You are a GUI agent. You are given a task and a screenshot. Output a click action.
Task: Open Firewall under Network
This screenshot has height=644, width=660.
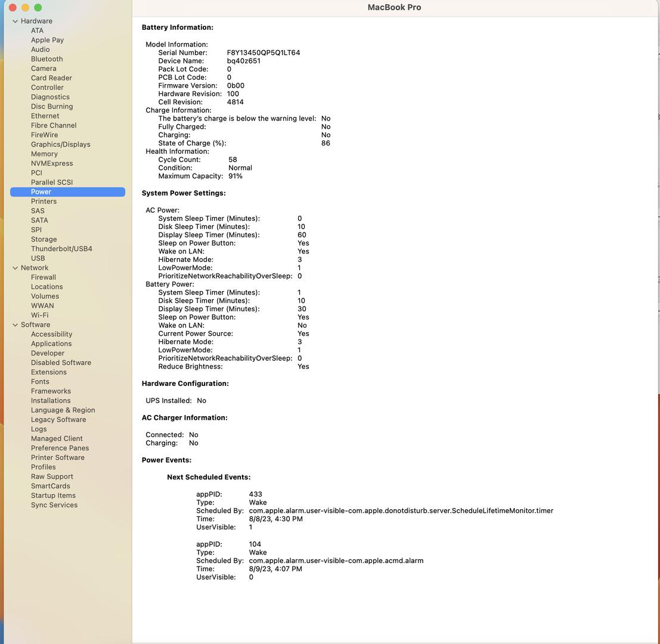click(43, 277)
